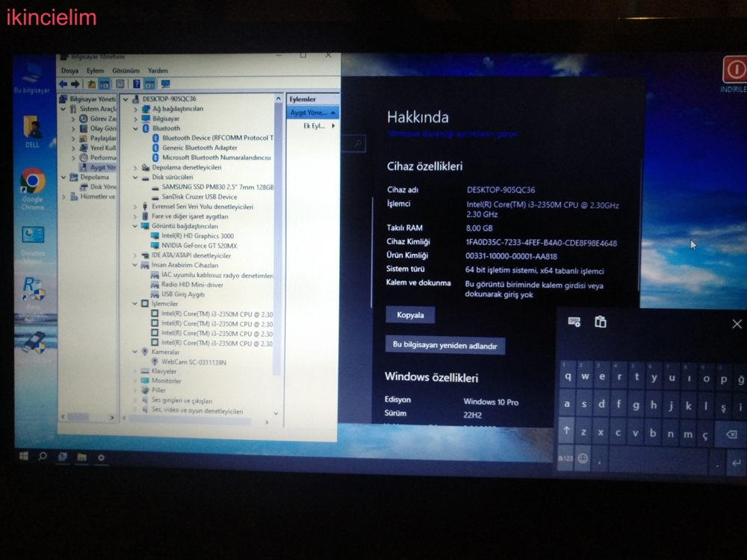Expand the Ek Eylemler submenu arrow
Viewport: 747px width, 560px height.
pyautogui.click(x=333, y=126)
